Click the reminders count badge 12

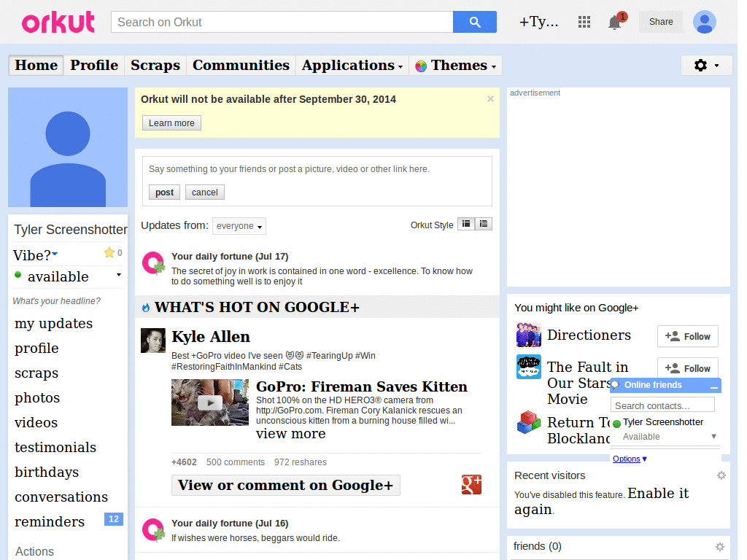(x=113, y=519)
